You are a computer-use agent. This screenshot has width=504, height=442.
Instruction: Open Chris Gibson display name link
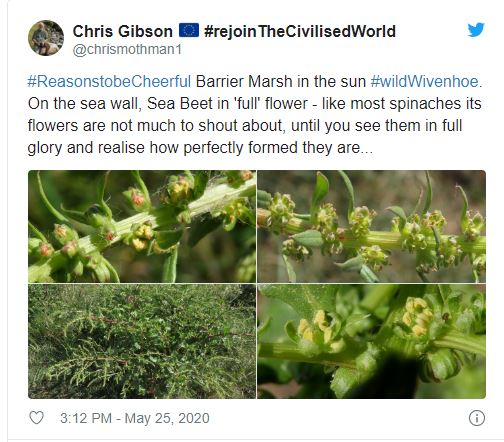tap(122, 31)
